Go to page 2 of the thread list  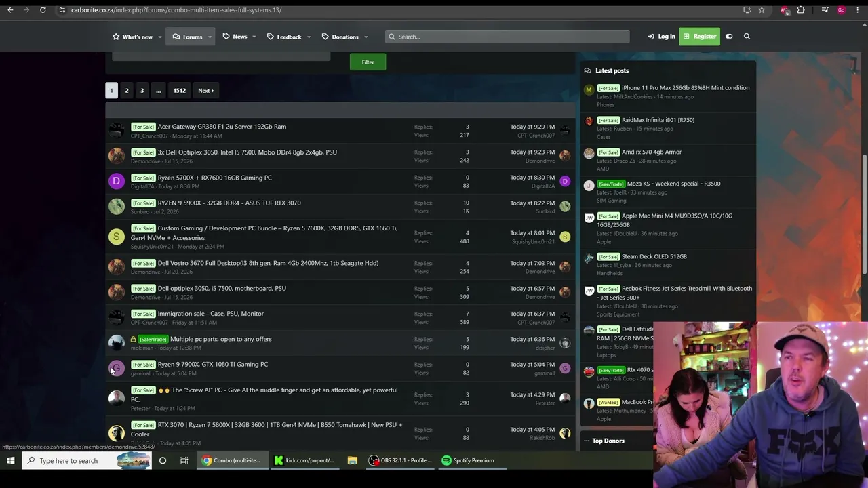point(127,91)
